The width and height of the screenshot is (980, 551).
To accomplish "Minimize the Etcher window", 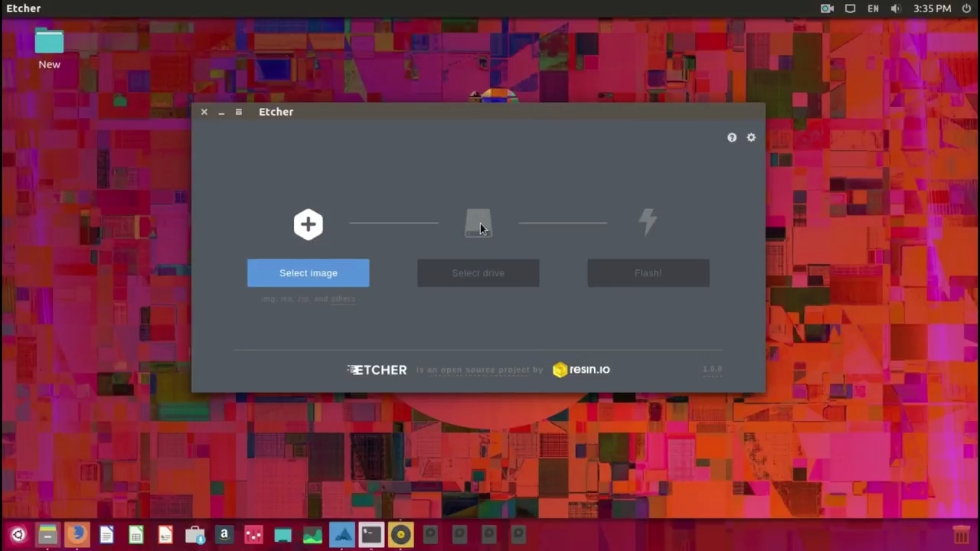I will (x=221, y=112).
